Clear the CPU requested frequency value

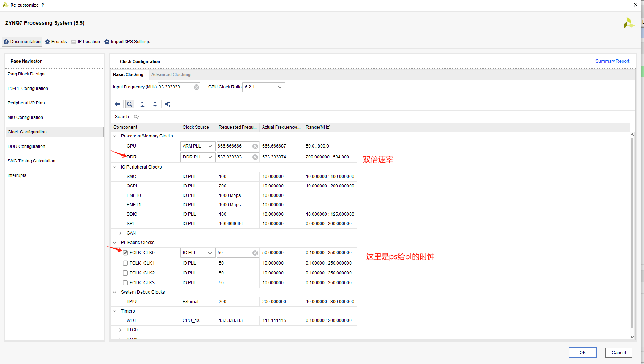[x=255, y=146]
